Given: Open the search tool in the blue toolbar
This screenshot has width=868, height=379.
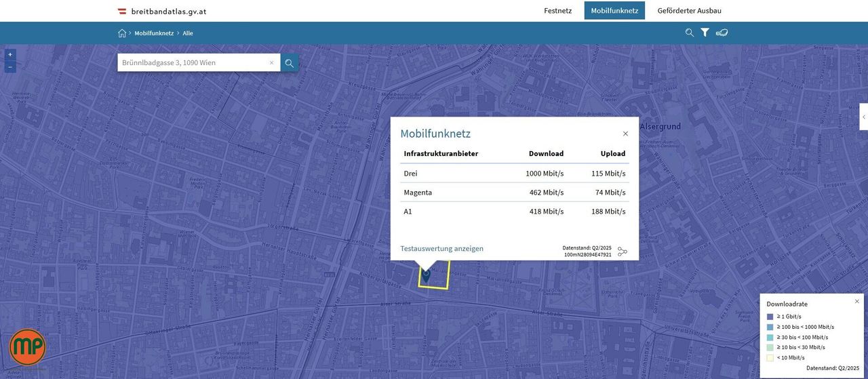Looking at the screenshot, I should [689, 33].
